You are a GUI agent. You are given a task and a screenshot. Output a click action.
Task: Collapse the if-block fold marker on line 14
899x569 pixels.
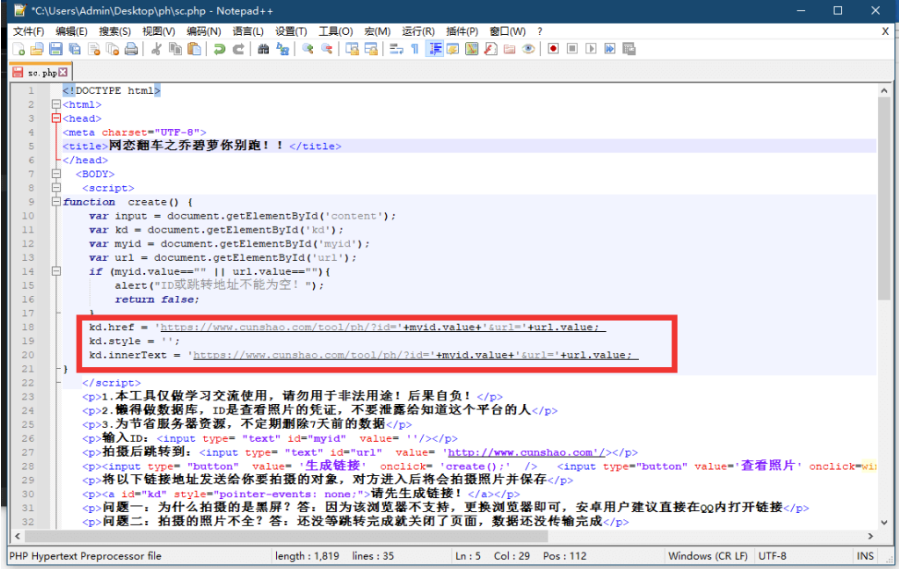(x=57, y=271)
